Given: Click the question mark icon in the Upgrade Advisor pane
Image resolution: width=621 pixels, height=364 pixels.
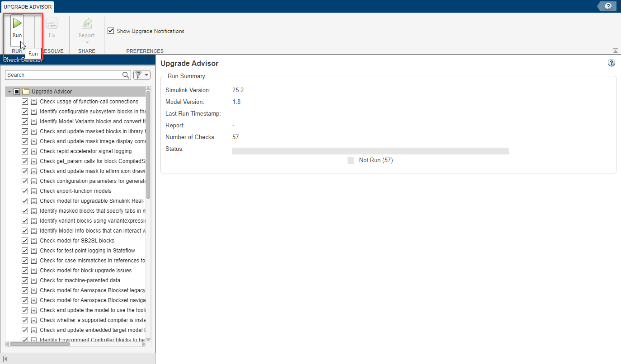Looking at the screenshot, I should tap(612, 63).
